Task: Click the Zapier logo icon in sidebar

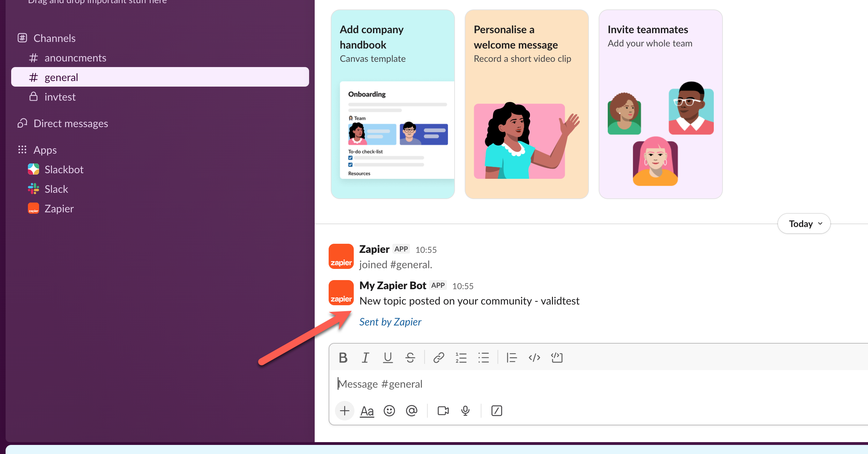Action: [x=33, y=208]
